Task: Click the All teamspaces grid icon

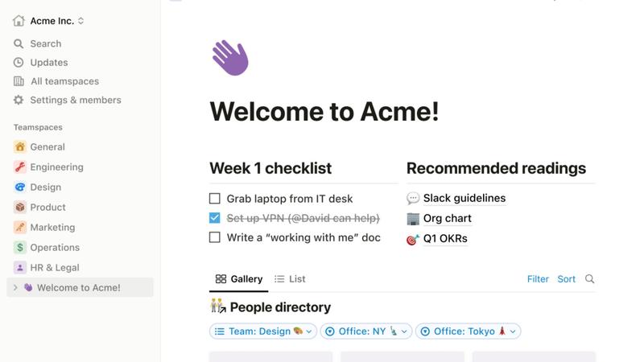Action: tap(19, 81)
